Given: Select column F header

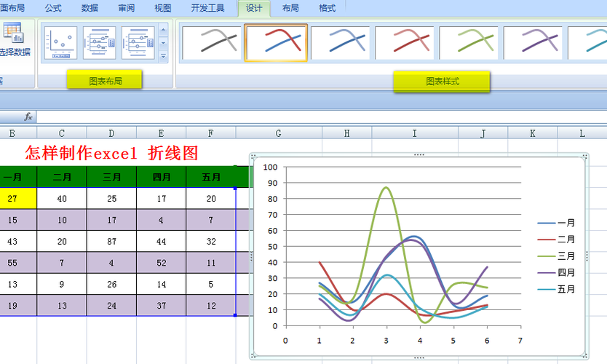Looking at the screenshot, I should [210, 133].
